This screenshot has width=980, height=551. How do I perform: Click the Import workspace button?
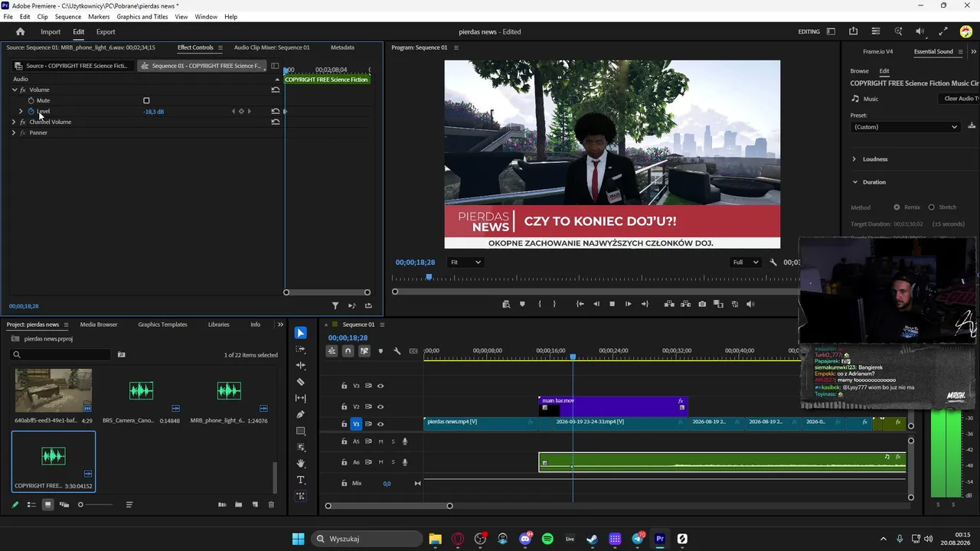51,32
